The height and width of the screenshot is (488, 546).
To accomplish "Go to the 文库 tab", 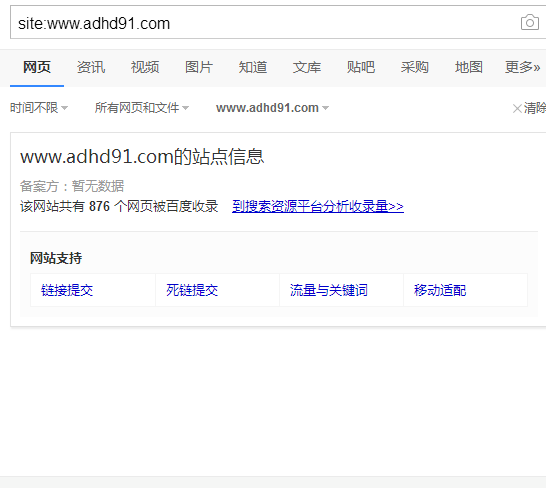I will click(307, 67).
